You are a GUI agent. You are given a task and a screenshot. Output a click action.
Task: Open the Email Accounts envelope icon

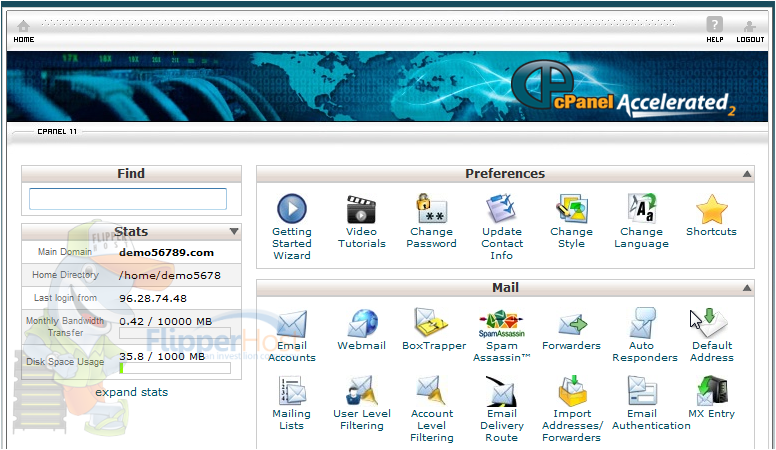291,324
